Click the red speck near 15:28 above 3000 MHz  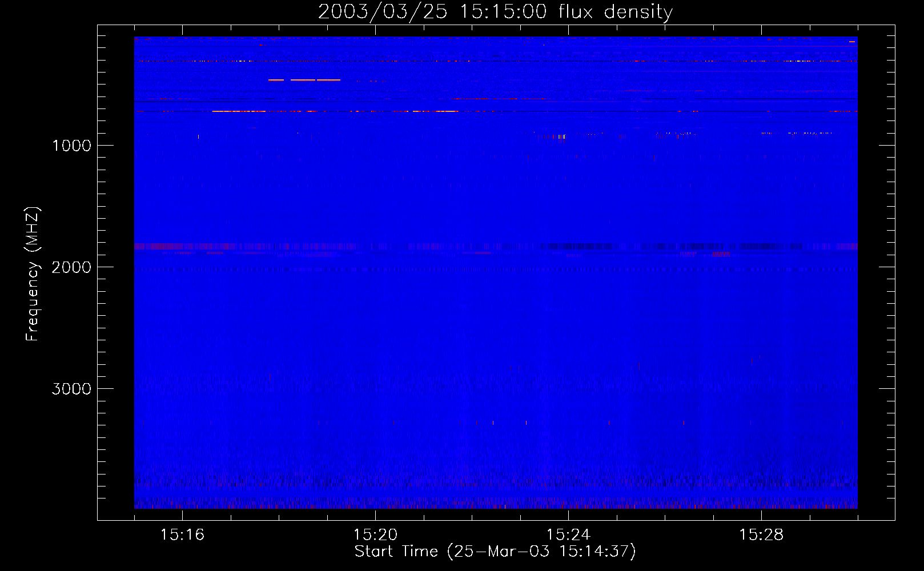pos(752,360)
